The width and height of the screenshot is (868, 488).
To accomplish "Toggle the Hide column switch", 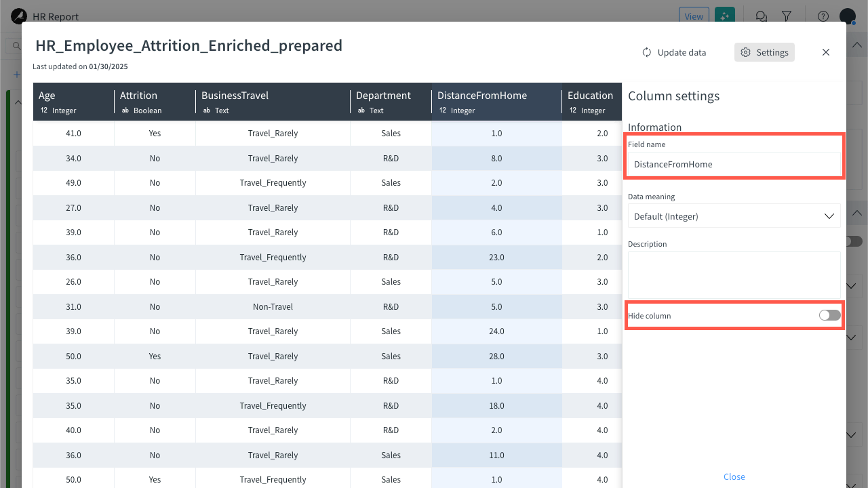I will pyautogui.click(x=829, y=315).
